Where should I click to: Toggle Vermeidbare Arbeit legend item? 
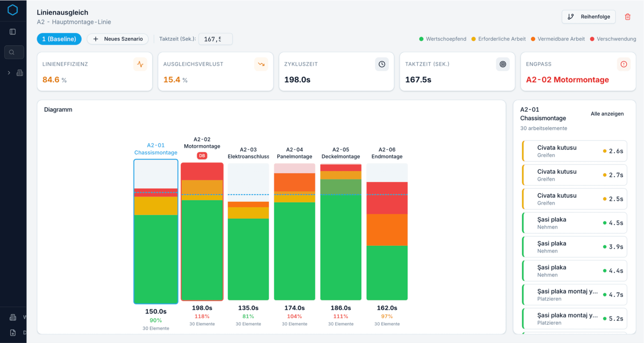tap(558, 39)
